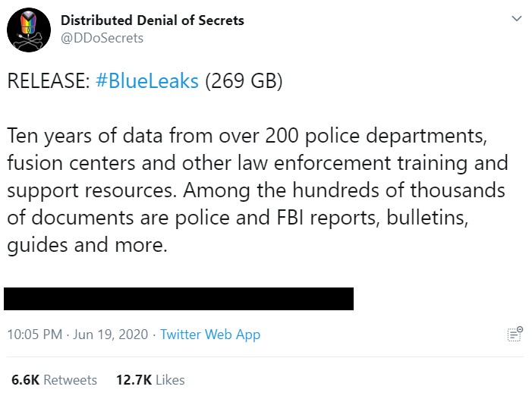Open the list of 6.6K Retweets
532x399 pixels.
click(54, 380)
